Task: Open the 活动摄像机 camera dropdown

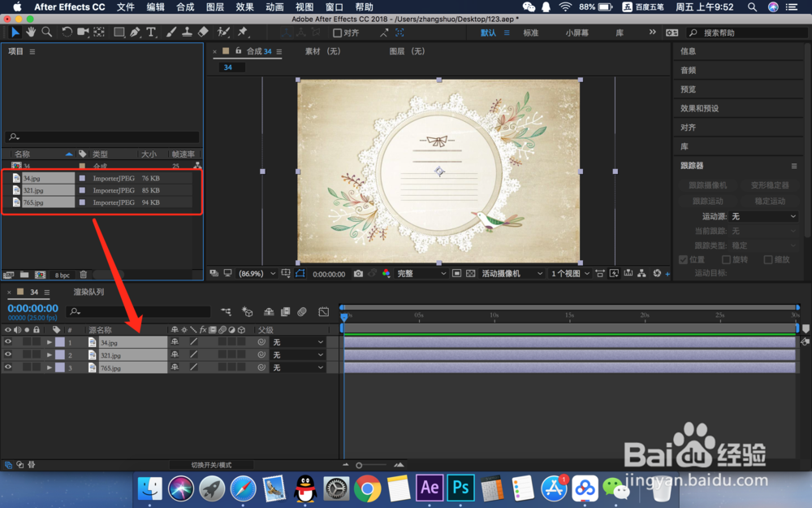Action: click(x=512, y=274)
